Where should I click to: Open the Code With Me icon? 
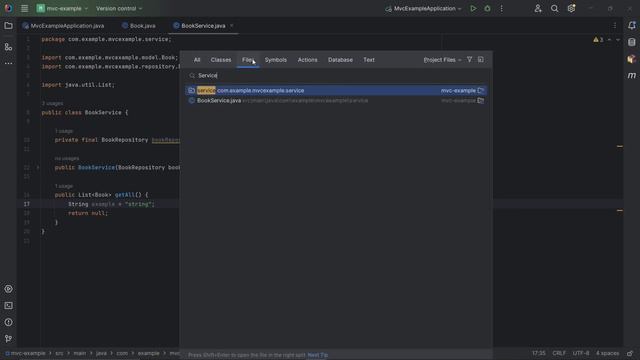pos(538,9)
